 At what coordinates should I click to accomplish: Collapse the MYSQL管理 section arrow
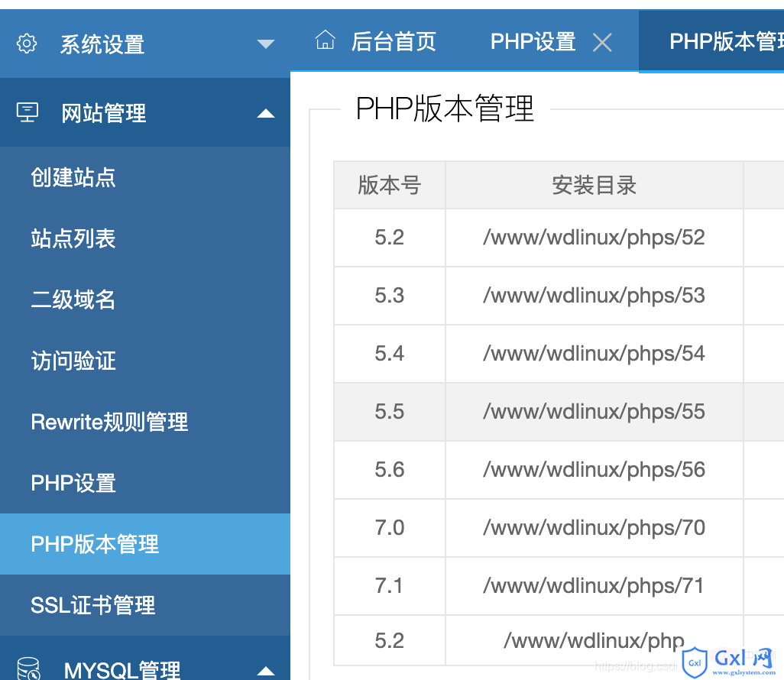[x=265, y=671]
